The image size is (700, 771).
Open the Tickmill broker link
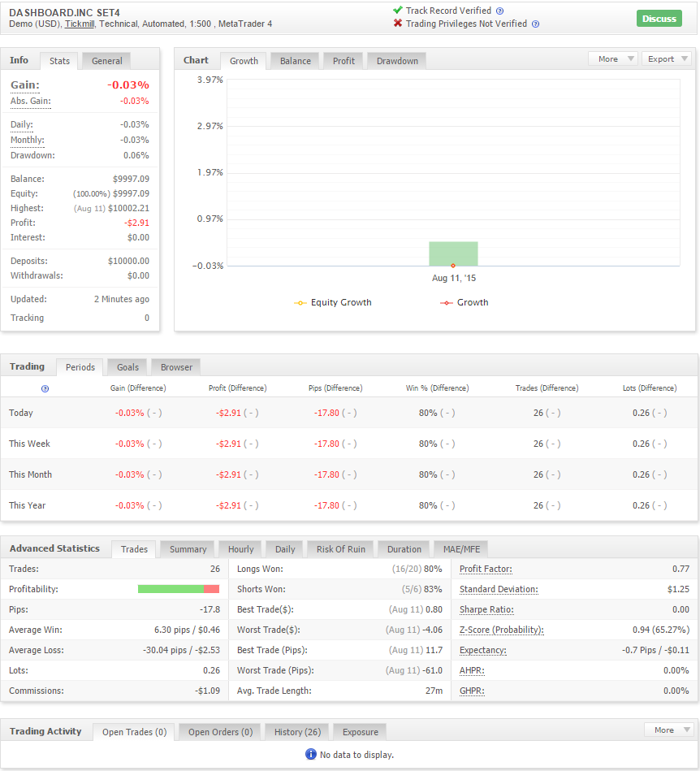pos(80,24)
